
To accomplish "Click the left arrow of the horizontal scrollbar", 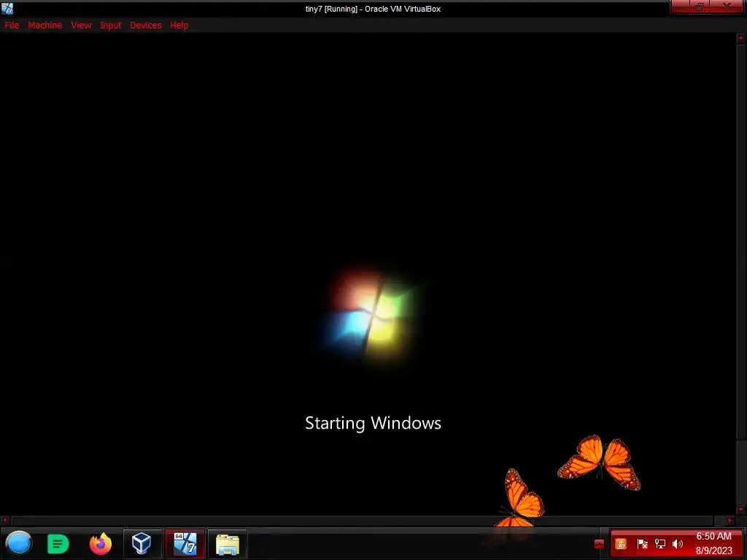I will [5, 521].
